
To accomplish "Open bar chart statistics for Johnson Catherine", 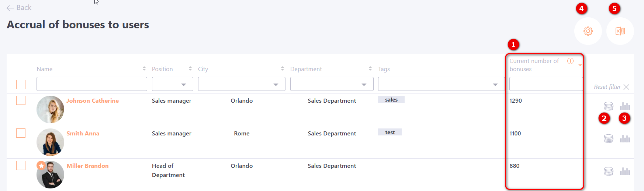I will 625,106.
